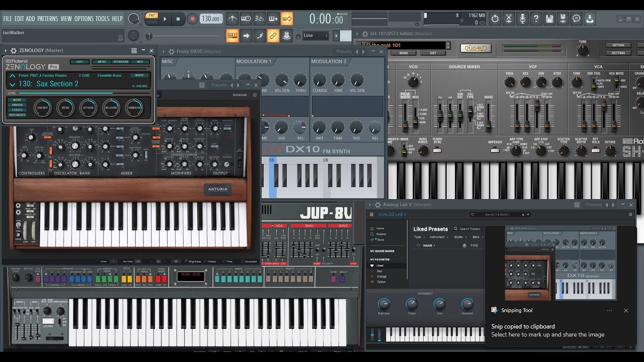Viewport: 644px width, 362px height.
Task: Click the EDIT button in ZENOLOGY
Action: pyautogui.click(x=80, y=62)
